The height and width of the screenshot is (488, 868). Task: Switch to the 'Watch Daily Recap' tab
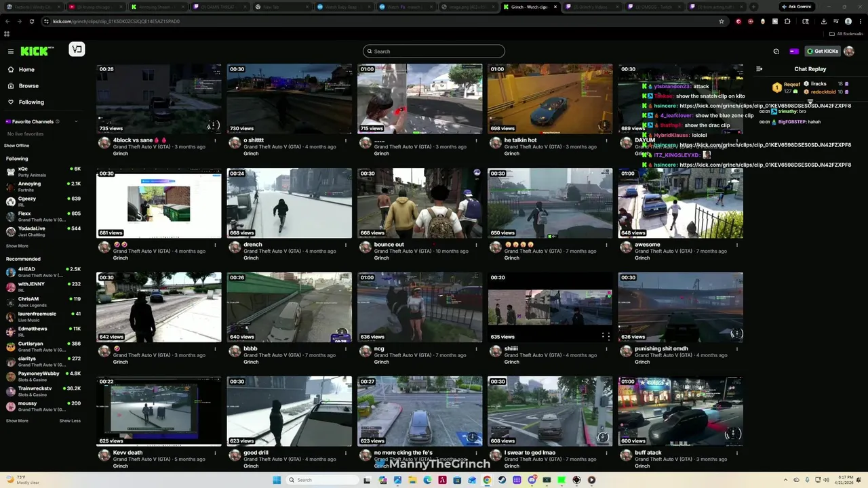(x=344, y=7)
